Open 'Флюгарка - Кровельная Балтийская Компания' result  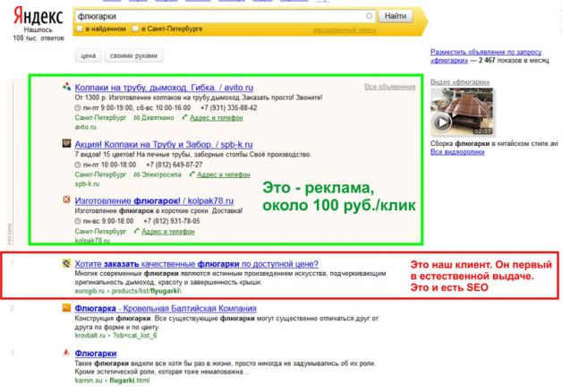pos(166,309)
